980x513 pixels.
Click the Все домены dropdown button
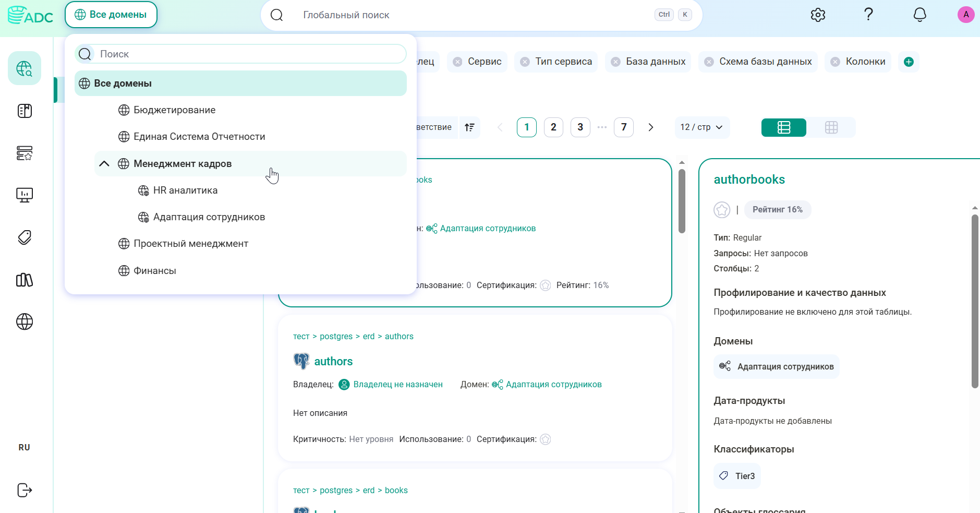point(111,15)
